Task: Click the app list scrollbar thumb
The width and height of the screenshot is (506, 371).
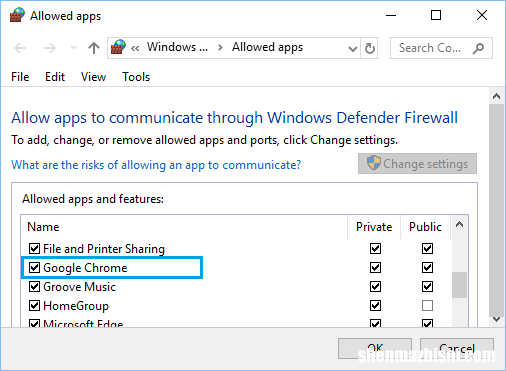Action: 459,285
